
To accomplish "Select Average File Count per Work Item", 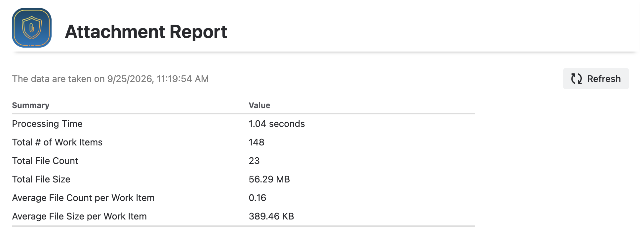I will (x=83, y=198).
